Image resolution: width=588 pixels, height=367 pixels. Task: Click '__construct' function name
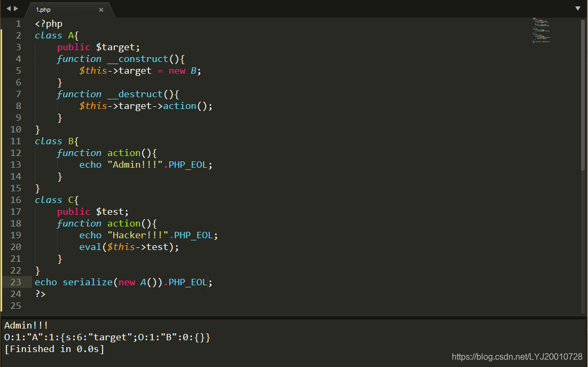click(x=138, y=59)
